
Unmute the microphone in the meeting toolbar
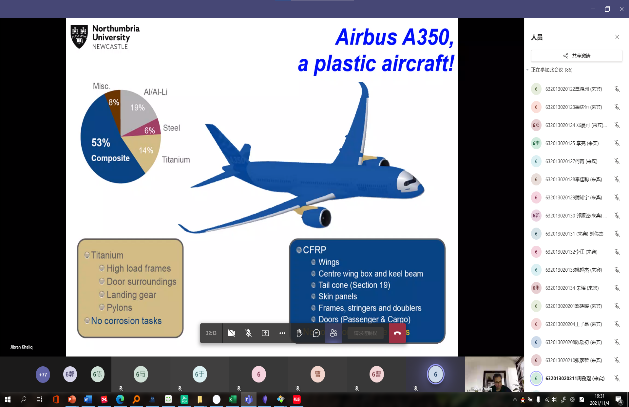tap(248, 333)
